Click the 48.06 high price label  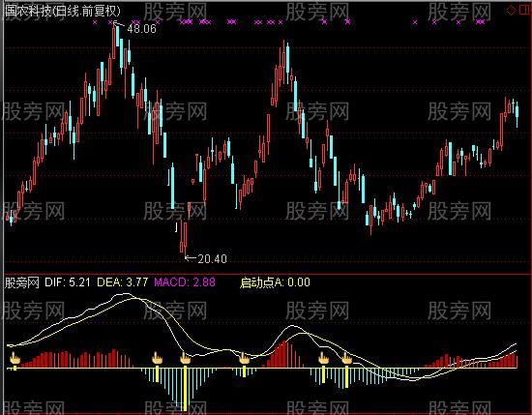pos(142,29)
